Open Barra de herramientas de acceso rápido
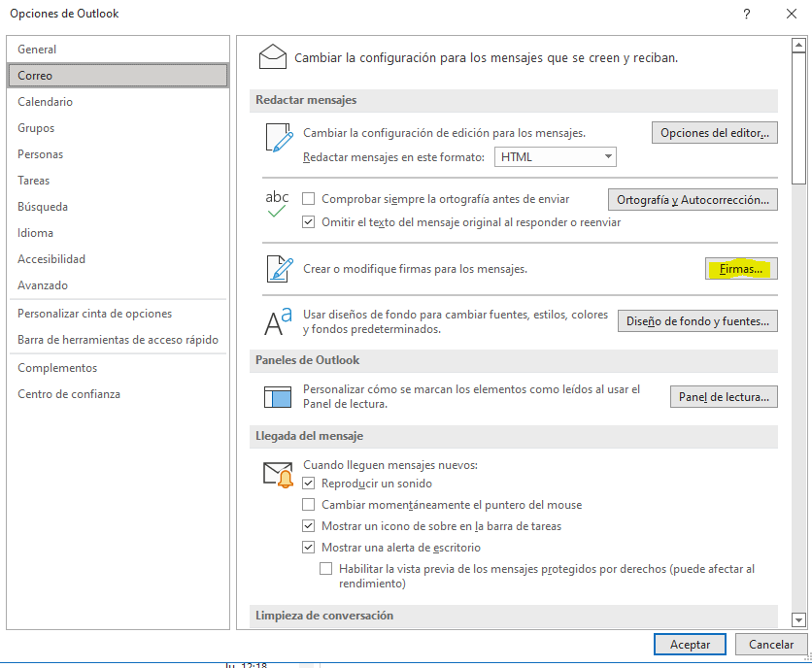This screenshot has width=812, height=668. pos(118,340)
